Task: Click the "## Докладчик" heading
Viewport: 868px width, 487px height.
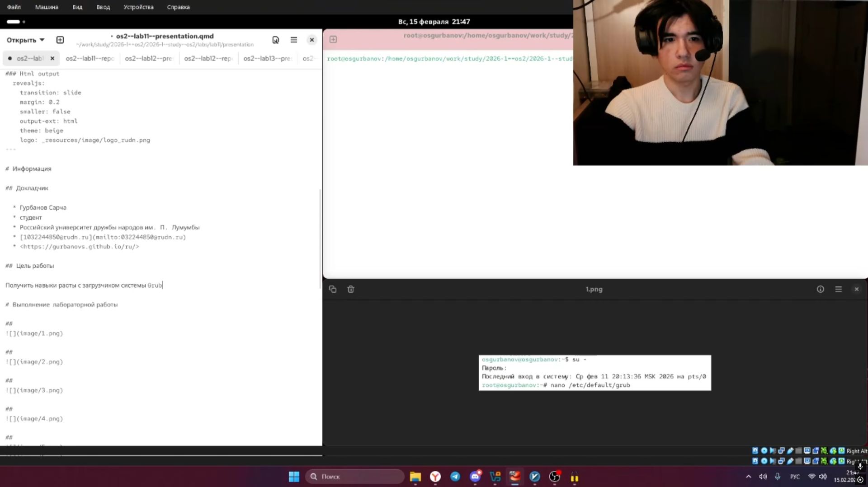Action: click(x=27, y=188)
